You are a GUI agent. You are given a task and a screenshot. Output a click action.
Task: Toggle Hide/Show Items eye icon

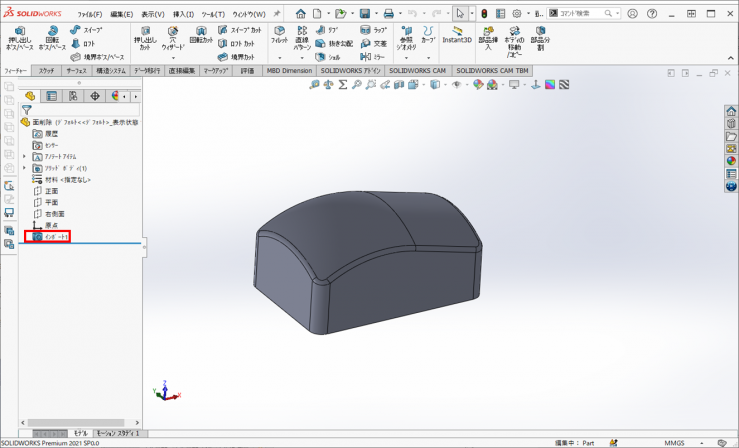(x=457, y=85)
